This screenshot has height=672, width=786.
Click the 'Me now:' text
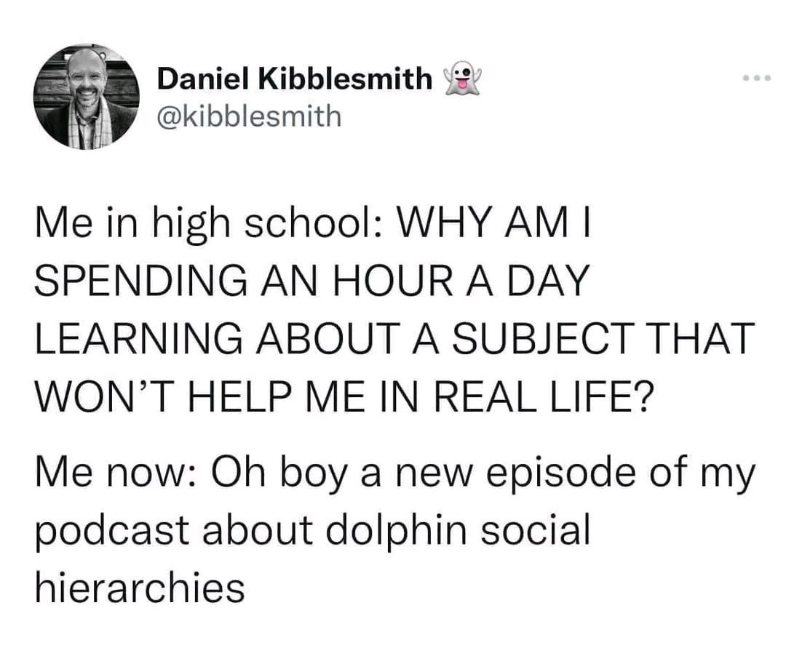tap(116, 473)
